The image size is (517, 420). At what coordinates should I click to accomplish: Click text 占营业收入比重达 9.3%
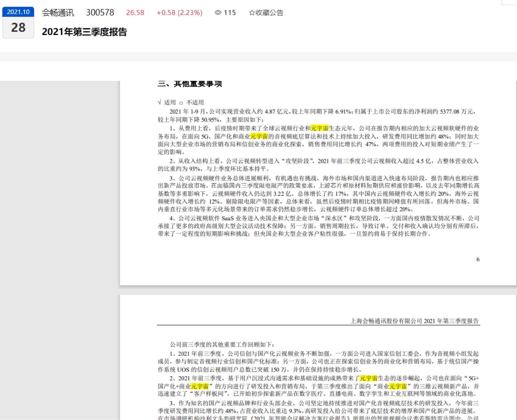tap(271, 411)
